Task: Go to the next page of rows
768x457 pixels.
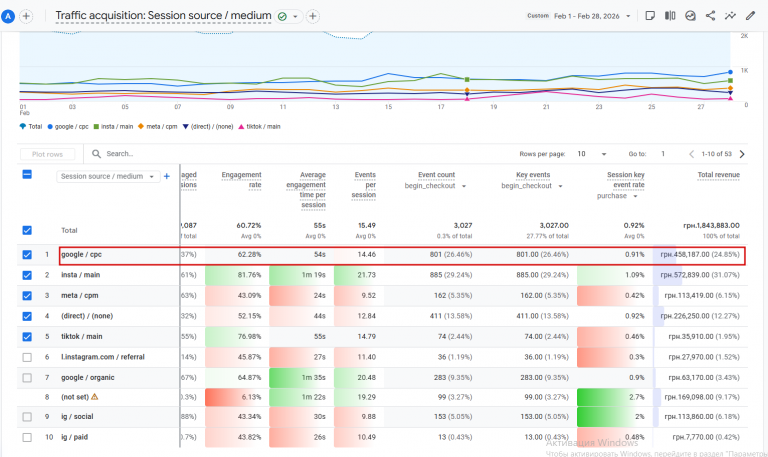Action: (x=742, y=154)
